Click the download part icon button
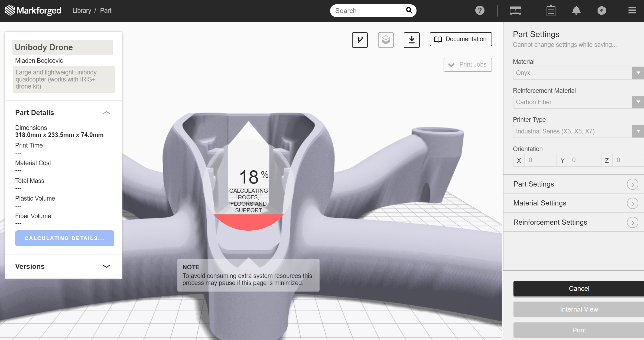Screen dimensions: 644x340 [411, 40]
